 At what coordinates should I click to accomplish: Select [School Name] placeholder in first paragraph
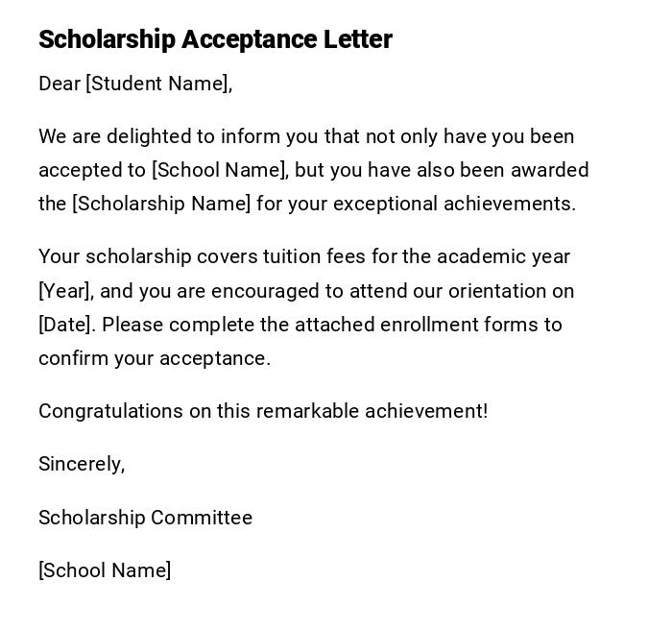coord(219,170)
